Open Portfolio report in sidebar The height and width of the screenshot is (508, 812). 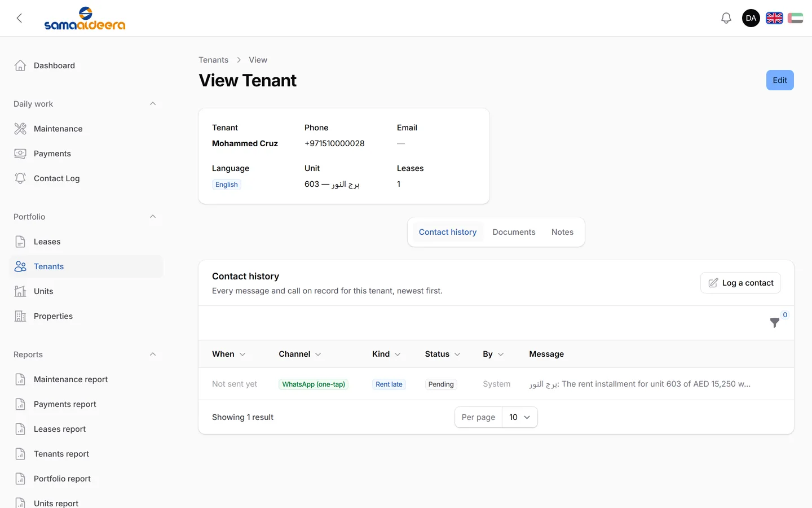click(86, 479)
